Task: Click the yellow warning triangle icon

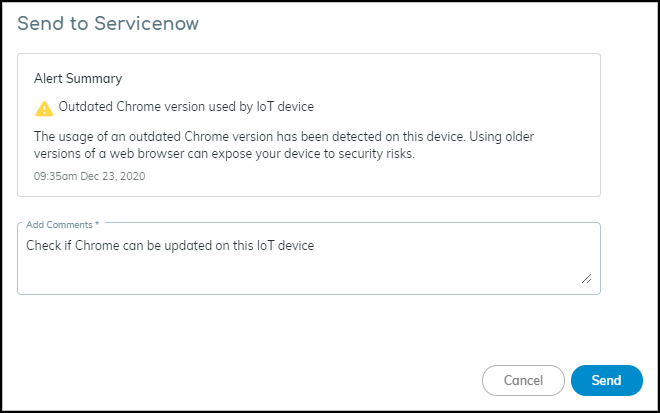Action: click(44, 108)
